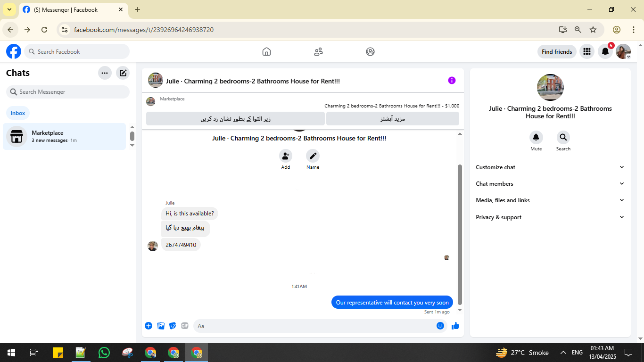Open conversation information purple icon
Screen dimensions: 644x362
tap(452, 81)
